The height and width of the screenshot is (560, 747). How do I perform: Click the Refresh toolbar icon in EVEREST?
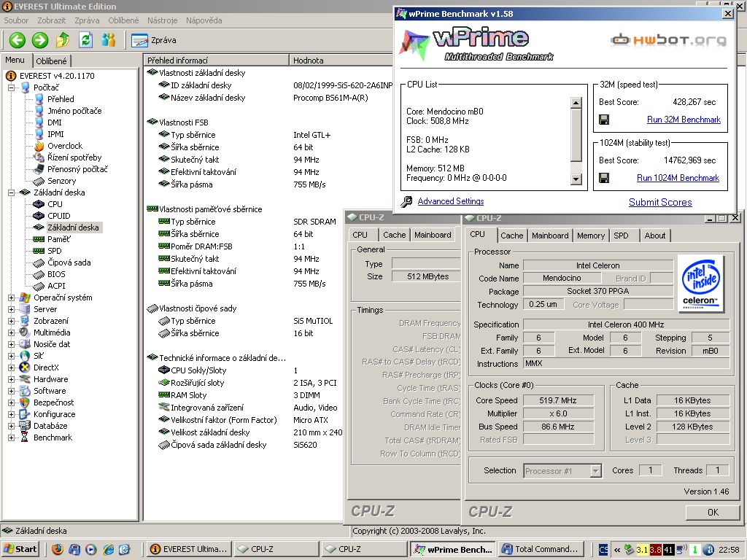[86, 40]
